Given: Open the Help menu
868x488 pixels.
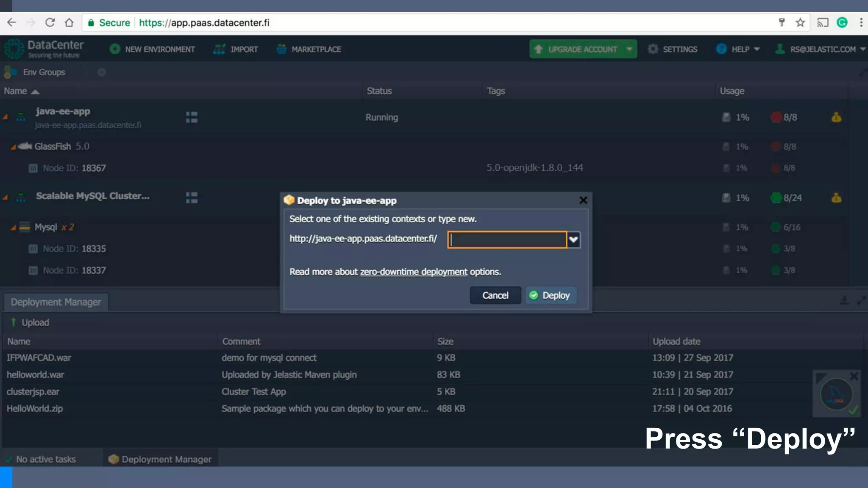Looking at the screenshot, I should (740, 49).
